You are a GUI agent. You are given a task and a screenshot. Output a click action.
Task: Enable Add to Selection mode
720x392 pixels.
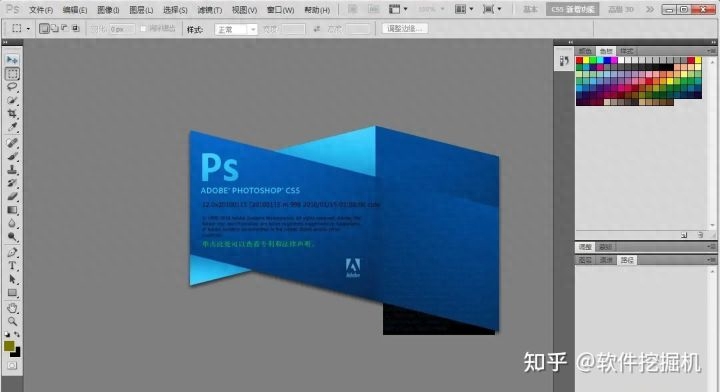tap(55, 29)
